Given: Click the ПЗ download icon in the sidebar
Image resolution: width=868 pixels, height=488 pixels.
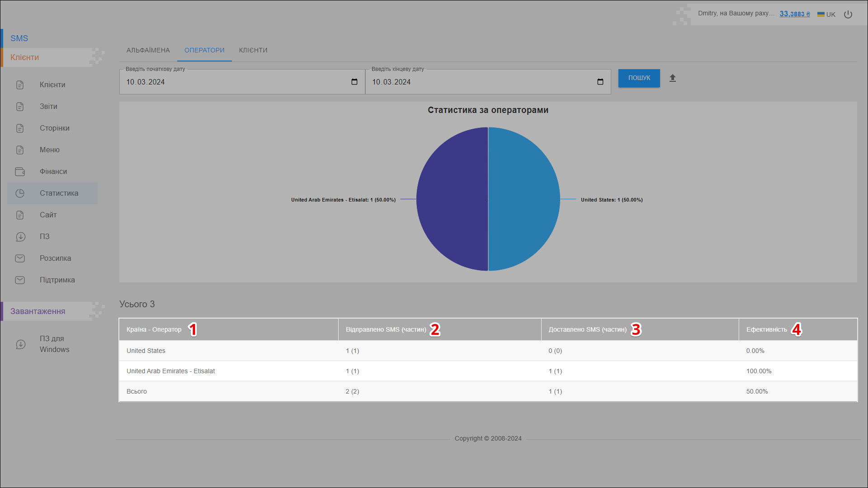Looking at the screenshot, I should click(21, 237).
